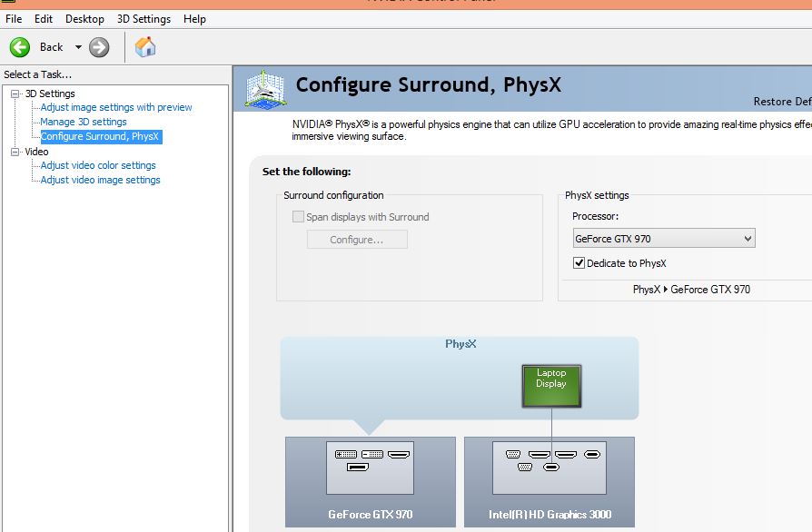Open the File menu
This screenshot has width=812, height=532.
click(x=14, y=19)
